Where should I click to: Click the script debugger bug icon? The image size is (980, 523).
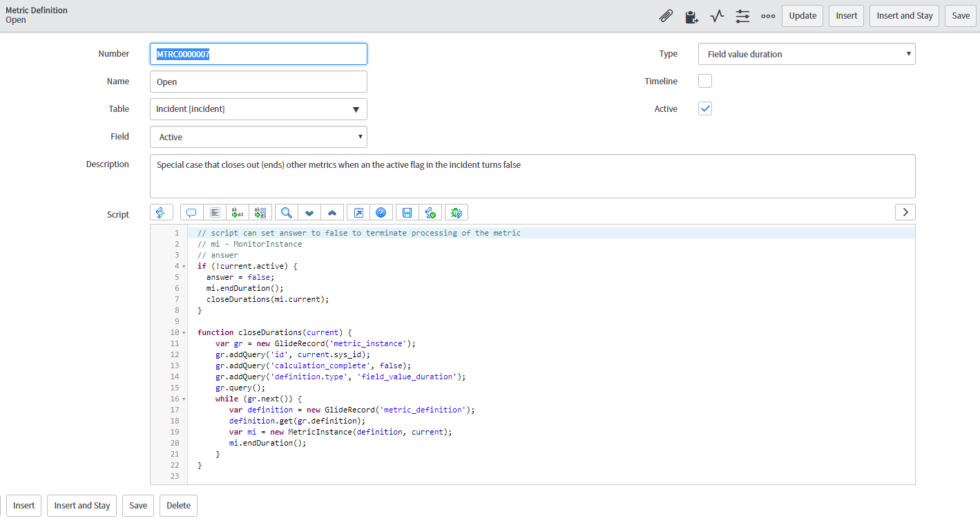click(457, 212)
